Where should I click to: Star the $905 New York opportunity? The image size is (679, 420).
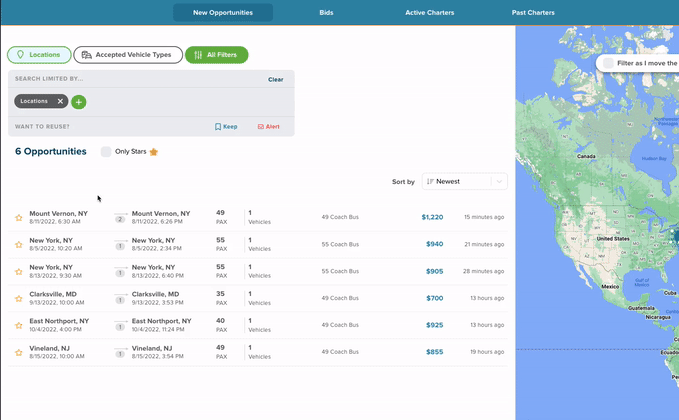[x=19, y=271]
